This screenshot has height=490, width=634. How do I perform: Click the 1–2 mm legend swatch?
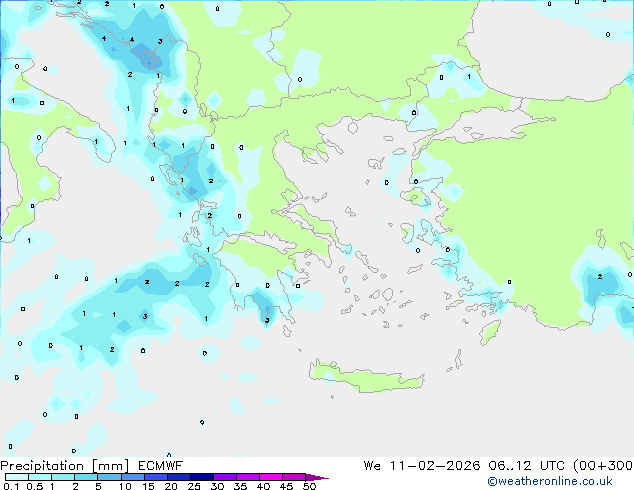pyautogui.click(x=63, y=477)
